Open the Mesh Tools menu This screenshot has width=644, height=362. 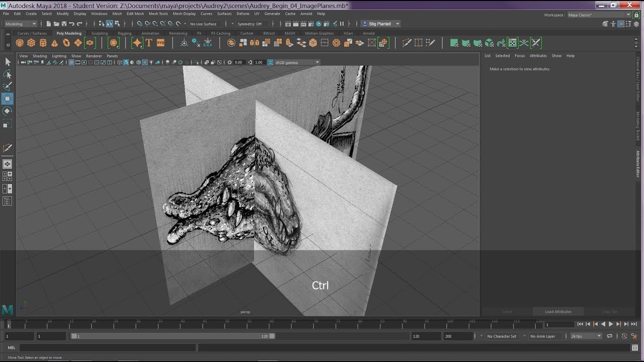[158, 14]
